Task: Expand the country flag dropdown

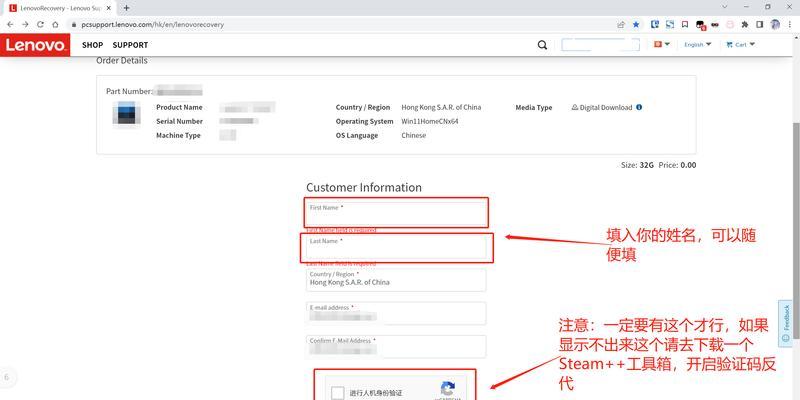Action: (662, 44)
